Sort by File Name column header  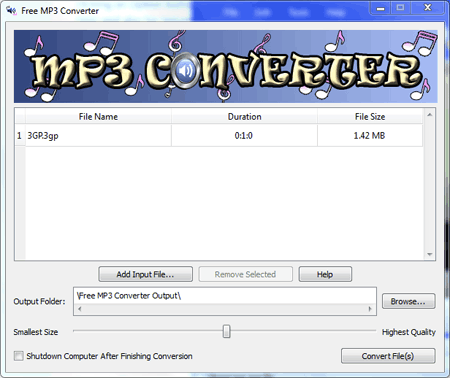98,117
